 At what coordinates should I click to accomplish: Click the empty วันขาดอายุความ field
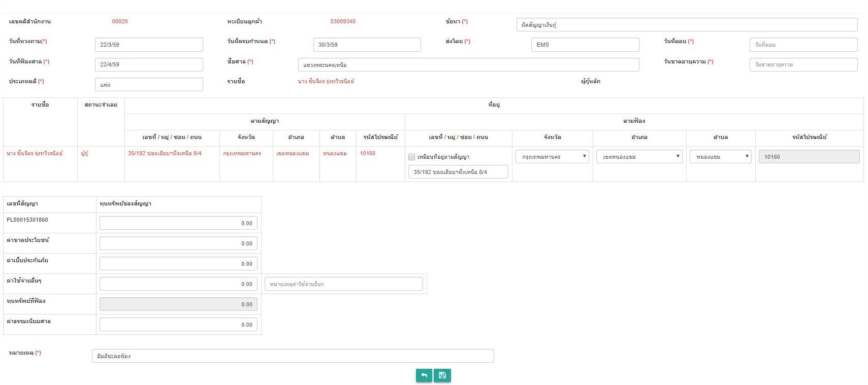tap(803, 64)
